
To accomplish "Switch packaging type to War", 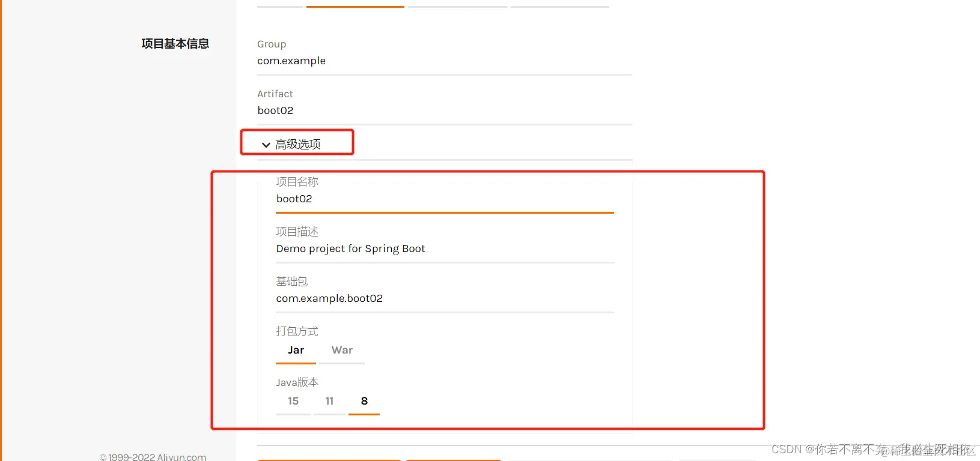I will tap(342, 351).
